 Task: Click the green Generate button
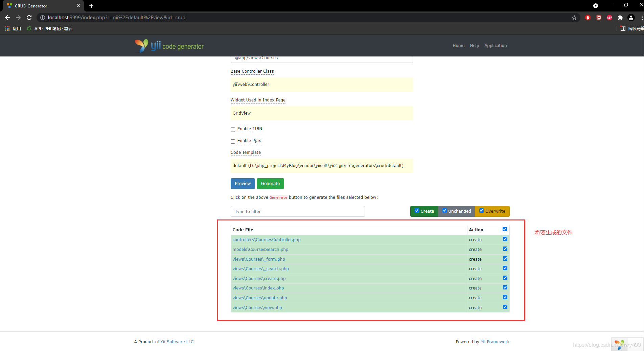[x=270, y=184]
